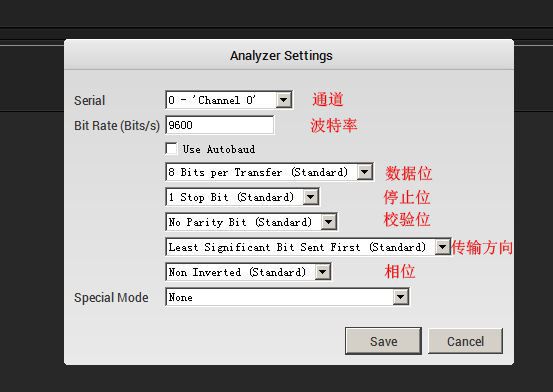The height and width of the screenshot is (392, 553).
Task: Expand the Non Inverted dropdown
Action: (248, 272)
